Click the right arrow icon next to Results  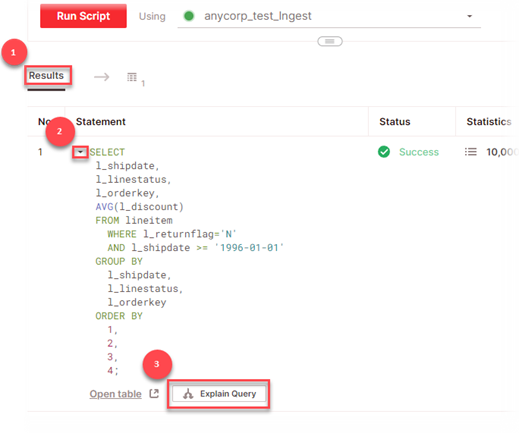click(x=102, y=77)
